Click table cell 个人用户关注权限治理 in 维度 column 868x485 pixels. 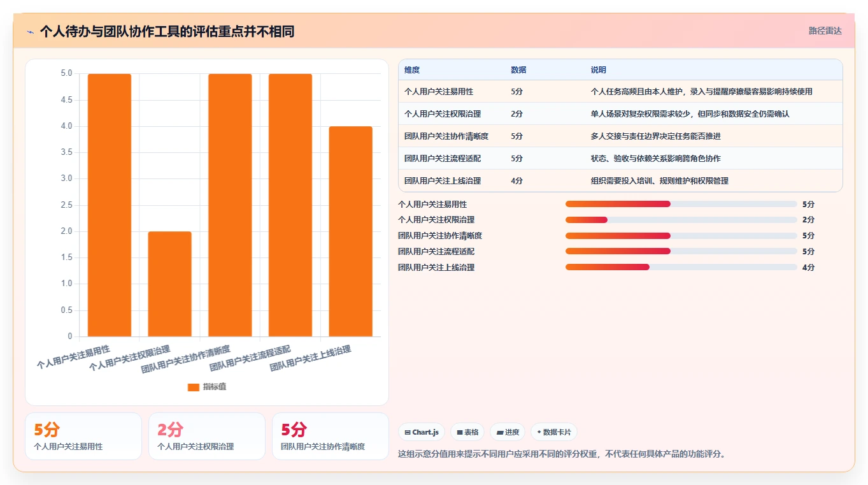tap(443, 114)
